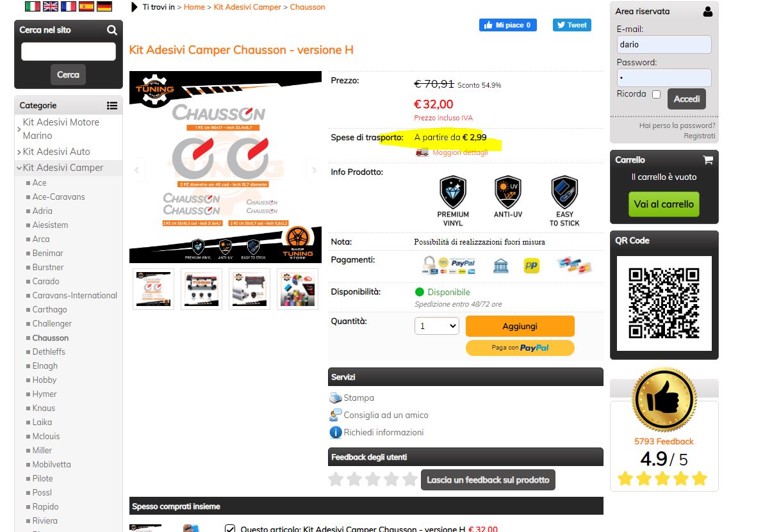
Task: Collapse the Kit Adesivi Camper category
Action: tap(19, 168)
